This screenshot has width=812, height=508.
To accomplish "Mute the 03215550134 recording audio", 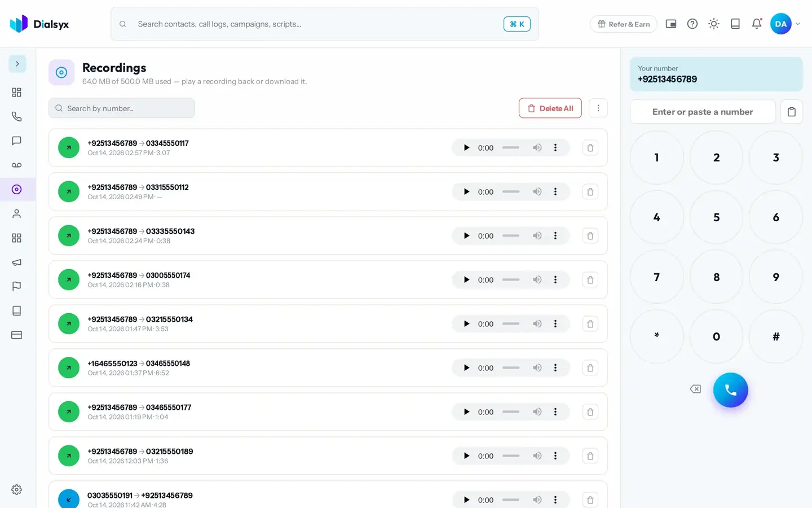I will pyautogui.click(x=537, y=323).
